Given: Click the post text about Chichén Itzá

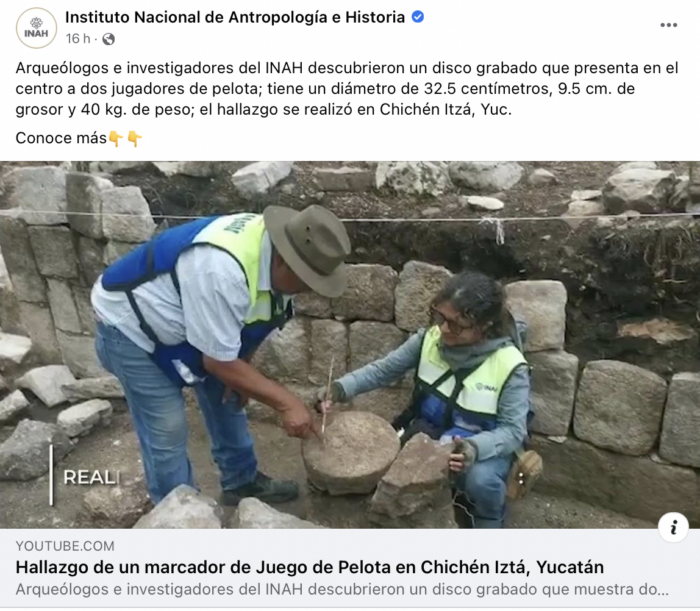Looking at the screenshot, I should pyautogui.click(x=347, y=88).
